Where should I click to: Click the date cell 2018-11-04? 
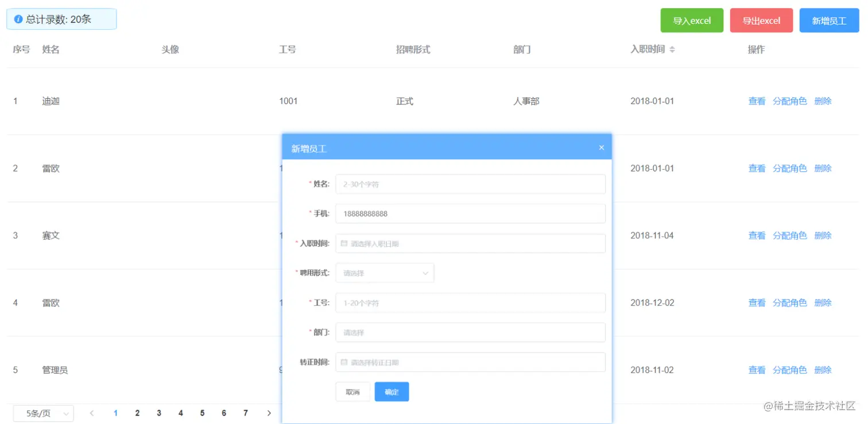coord(652,235)
